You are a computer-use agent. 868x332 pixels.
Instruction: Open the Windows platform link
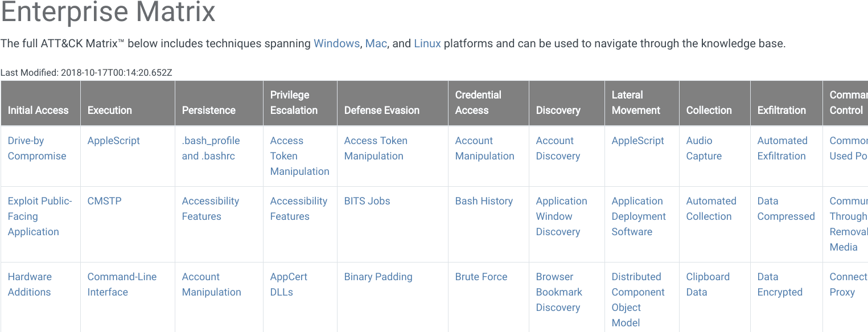pyautogui.click(x=336, y=43)
